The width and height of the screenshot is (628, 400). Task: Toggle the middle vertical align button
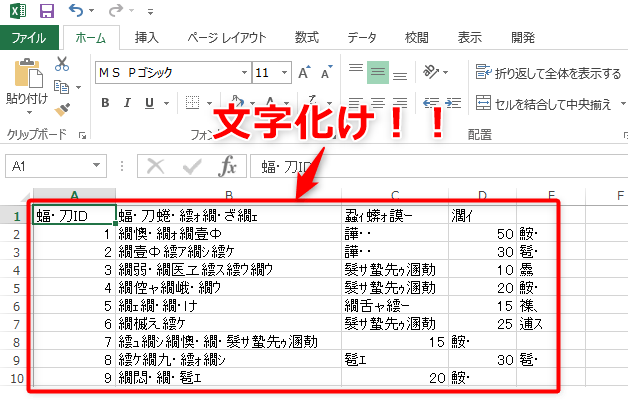(x=377, y=72)
